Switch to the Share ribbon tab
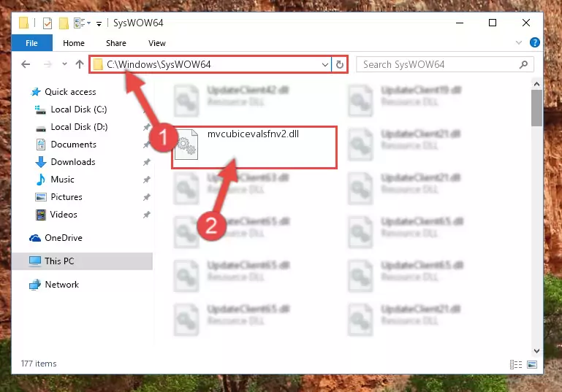The width and height of the screenshot is (562, 392). (x=116, y=43)
